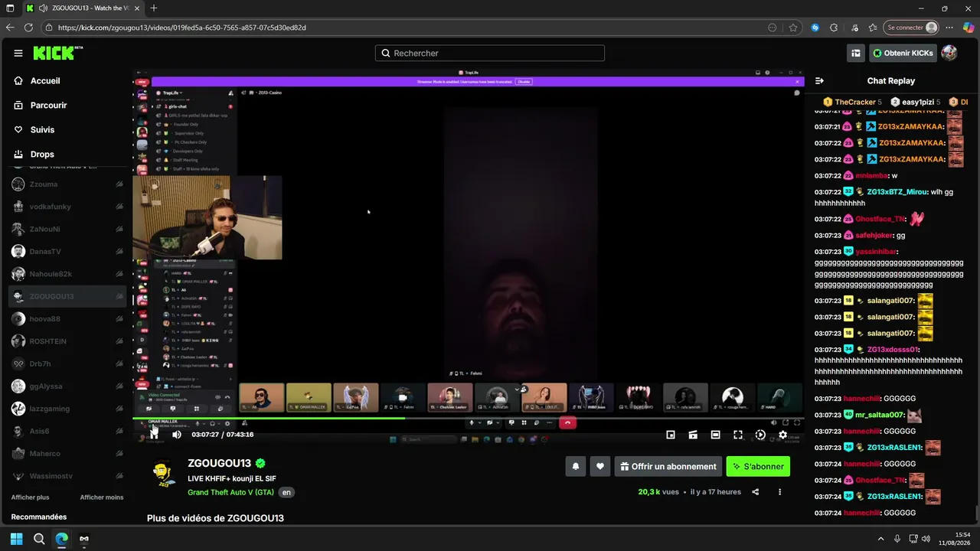Enable picture-in-picture mode
Screen dimensions: 980x551
point(671,435)
